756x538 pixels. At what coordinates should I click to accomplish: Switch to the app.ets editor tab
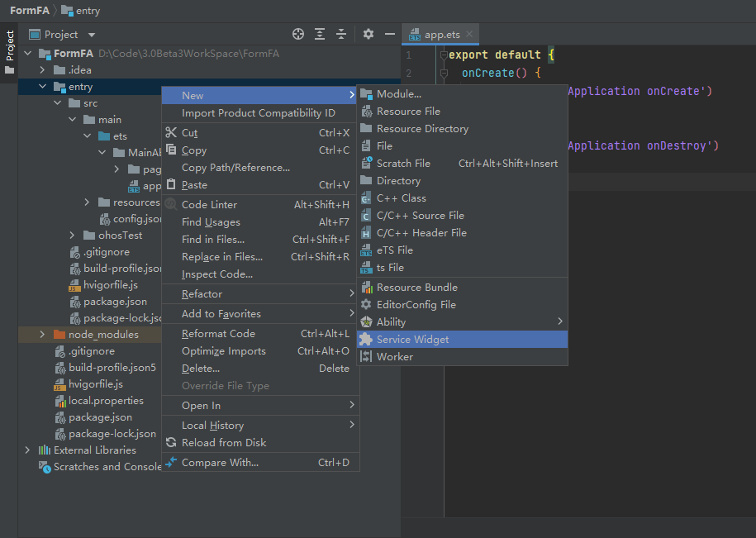(440, 34)
